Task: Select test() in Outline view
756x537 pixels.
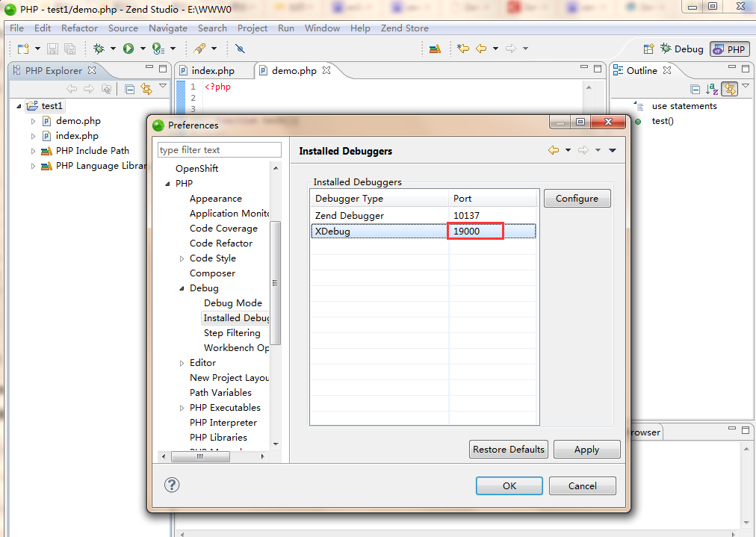Action: pos(663,121)
